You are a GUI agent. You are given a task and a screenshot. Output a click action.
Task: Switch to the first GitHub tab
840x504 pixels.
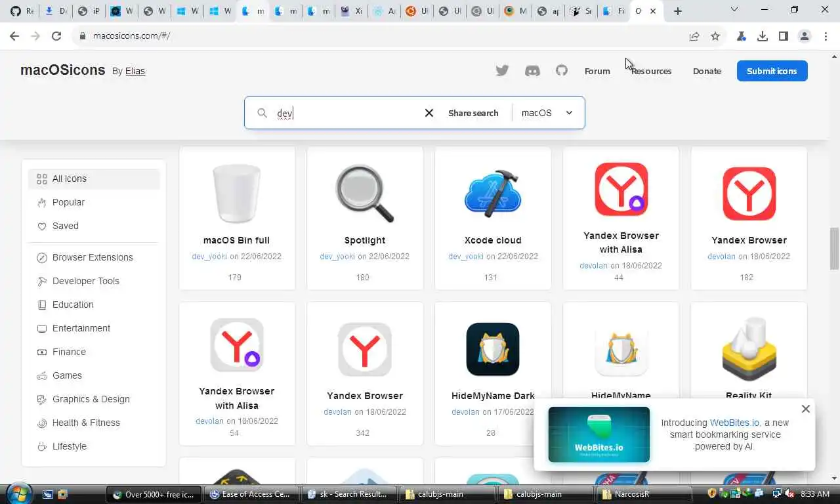[x=22, y=10]
